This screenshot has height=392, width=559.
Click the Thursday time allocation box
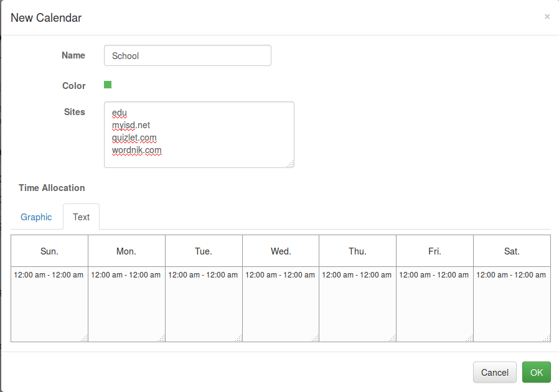pos(357,304)
